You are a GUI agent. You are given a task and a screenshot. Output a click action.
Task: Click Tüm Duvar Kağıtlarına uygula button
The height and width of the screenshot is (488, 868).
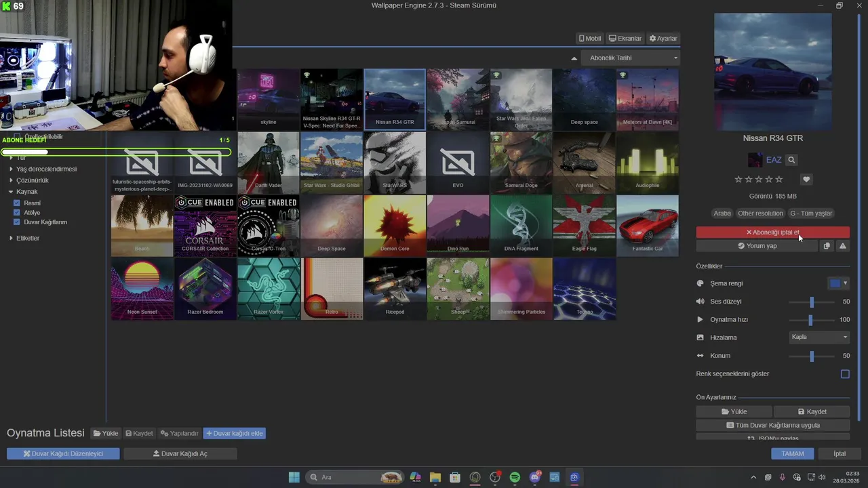[x=772, y=425]
